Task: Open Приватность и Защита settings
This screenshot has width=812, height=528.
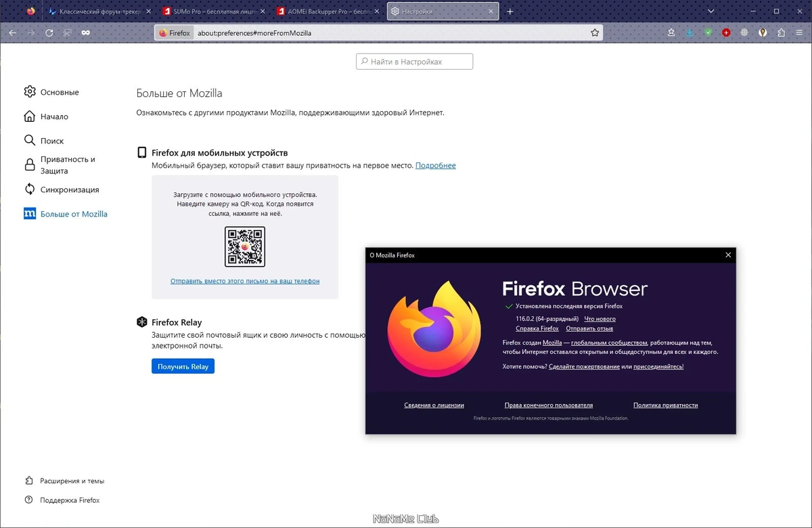Action: pyautogui.click(x=60, y=165)
